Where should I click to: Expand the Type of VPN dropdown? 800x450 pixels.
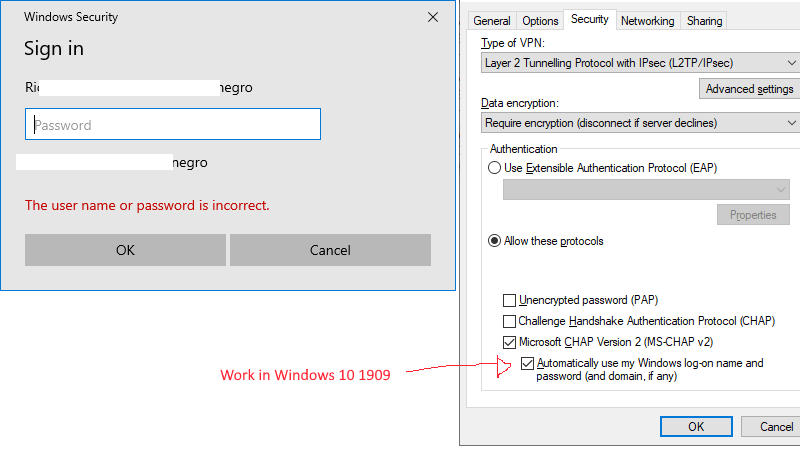[x=640, y=63]
